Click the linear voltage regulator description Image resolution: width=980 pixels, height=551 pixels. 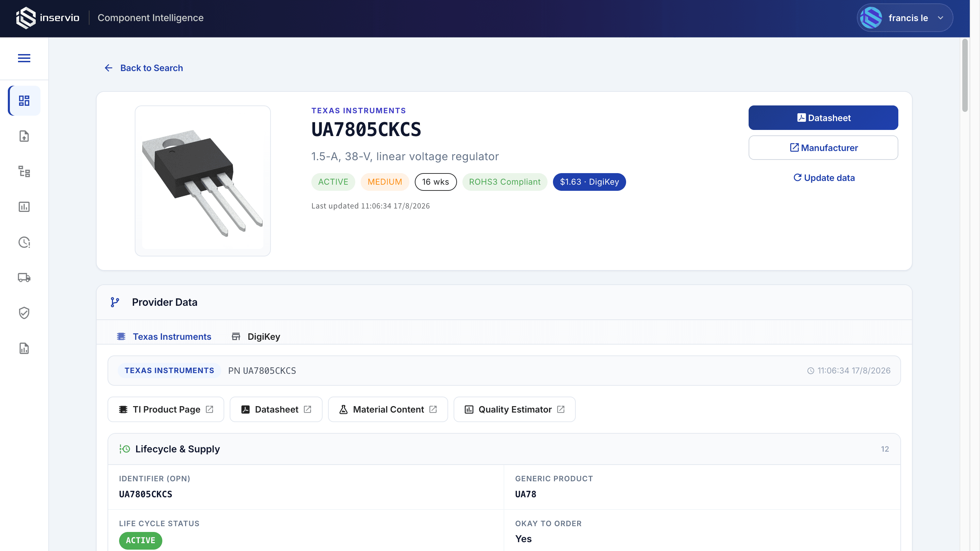[x=405, y=157]
